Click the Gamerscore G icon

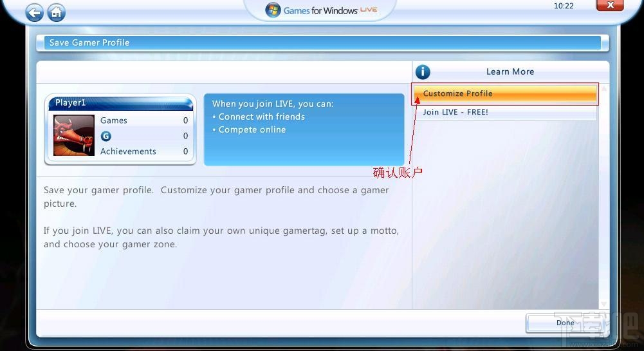[x=106, y=136]
